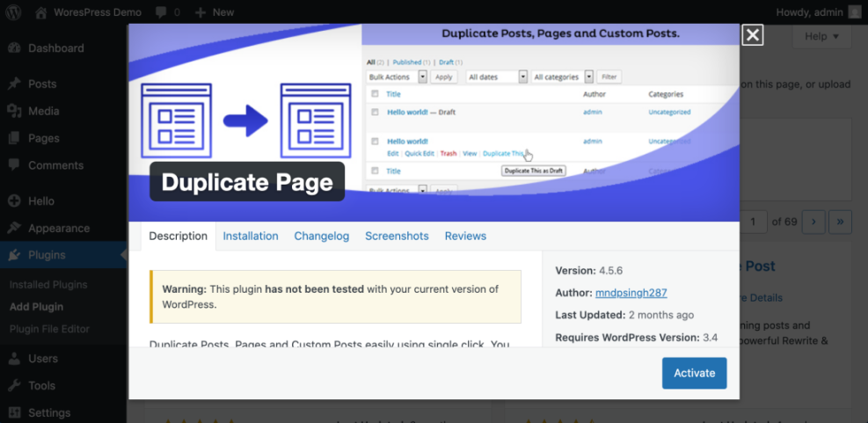Go to next page of plugin results
The image size is (868, 423).
(813, 222)
